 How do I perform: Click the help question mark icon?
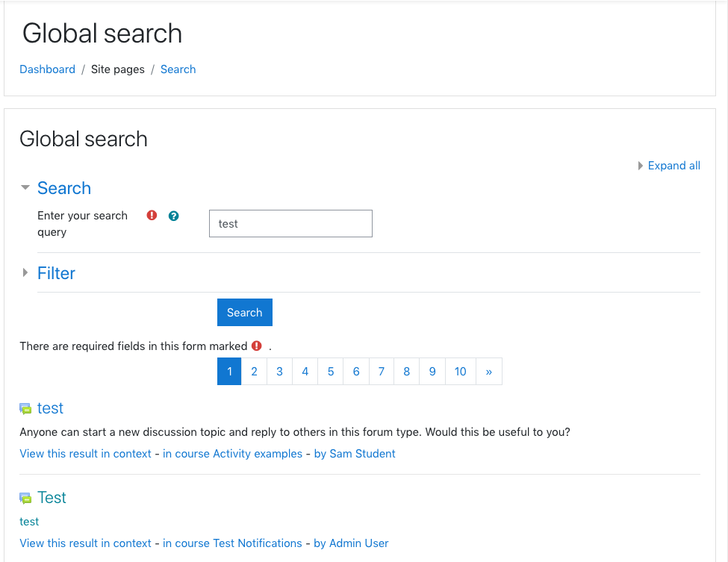(x=174, y=216)
